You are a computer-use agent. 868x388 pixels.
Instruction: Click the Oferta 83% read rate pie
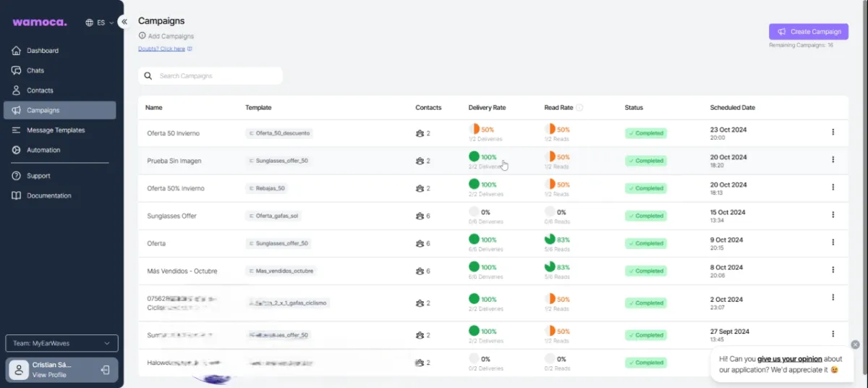coord(550,238)
